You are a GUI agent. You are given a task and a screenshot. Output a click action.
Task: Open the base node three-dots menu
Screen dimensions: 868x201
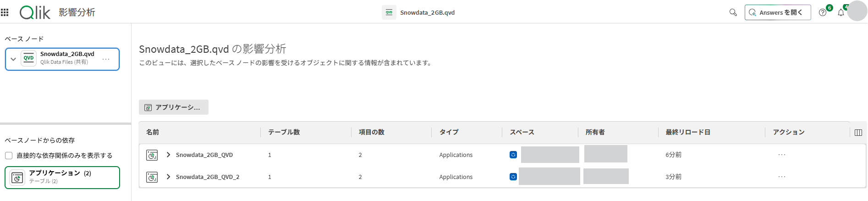click(106, 59)
